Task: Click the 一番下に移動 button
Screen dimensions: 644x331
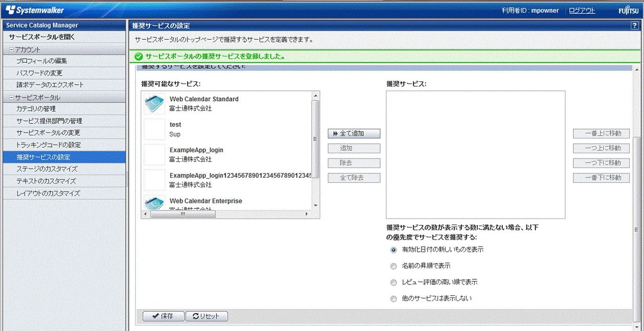Action: coord(601,178)
